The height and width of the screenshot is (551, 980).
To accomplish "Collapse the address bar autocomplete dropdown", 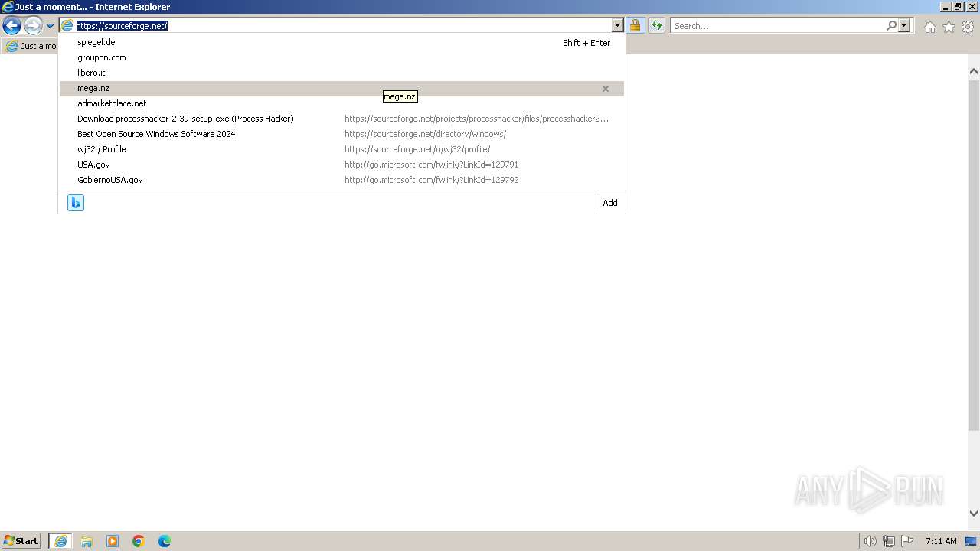I will pyautogui.click(x=618, y=25).
